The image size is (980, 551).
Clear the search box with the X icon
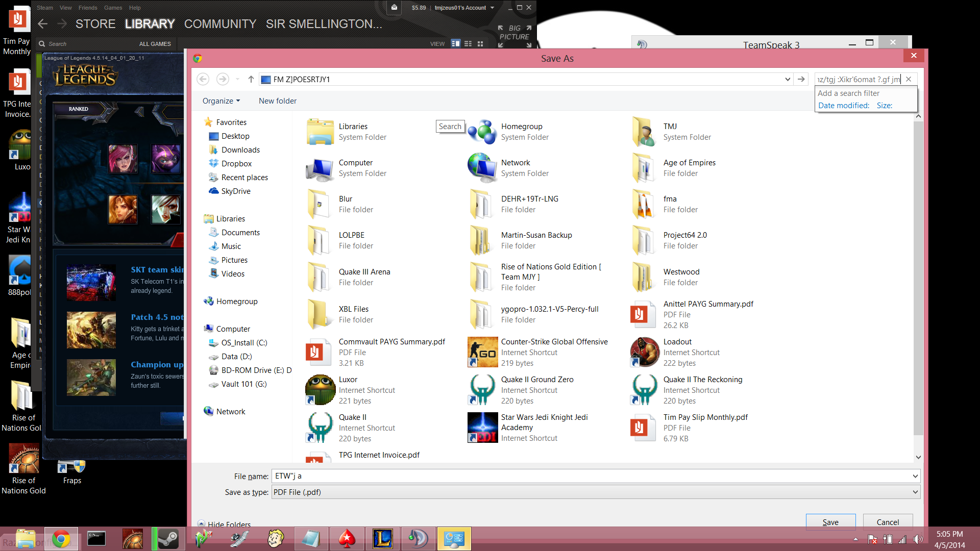pyautogui.click(x=909, y=79)
